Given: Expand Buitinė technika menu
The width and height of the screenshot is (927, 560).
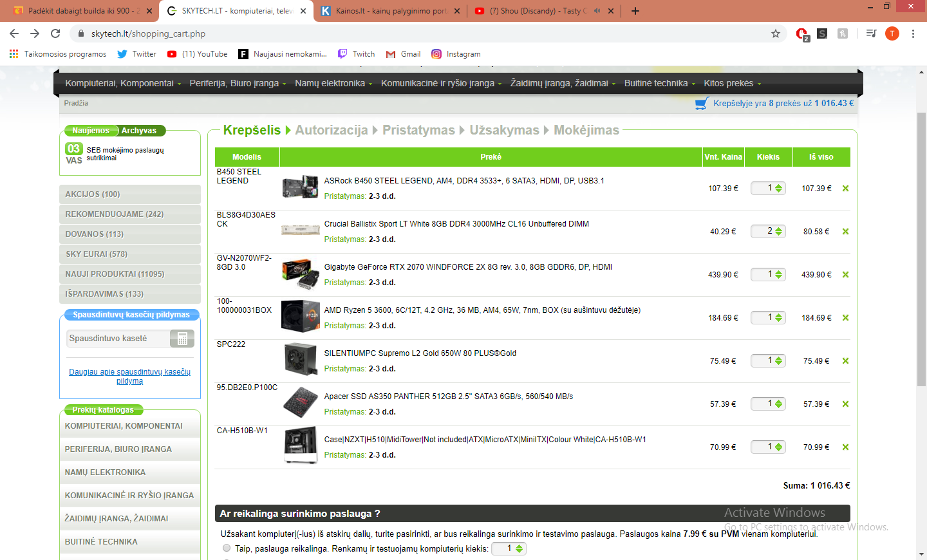Looking at the screenshot, I should coord(659,83).
